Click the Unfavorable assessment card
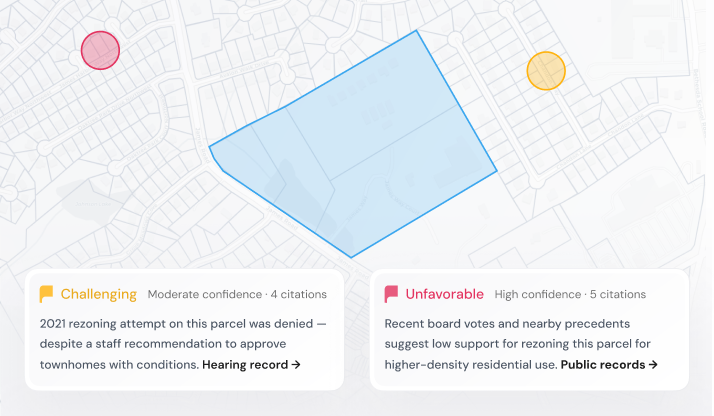 pos(529,330)
